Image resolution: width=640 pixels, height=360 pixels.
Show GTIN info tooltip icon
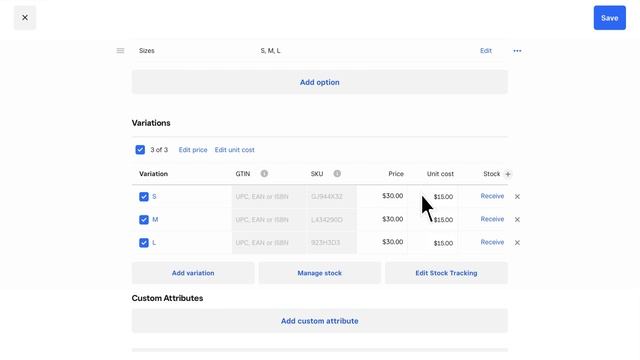pos(264,174)
